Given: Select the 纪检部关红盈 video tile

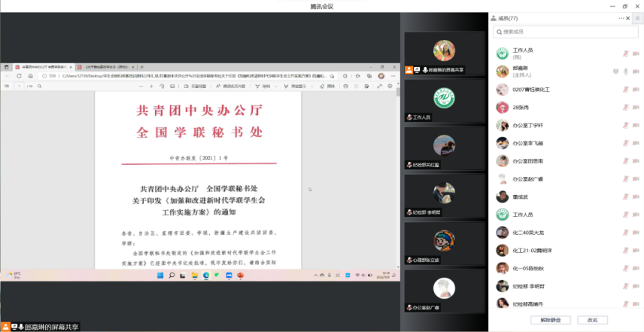Looking at the screenshot, I should coord(445,148).
